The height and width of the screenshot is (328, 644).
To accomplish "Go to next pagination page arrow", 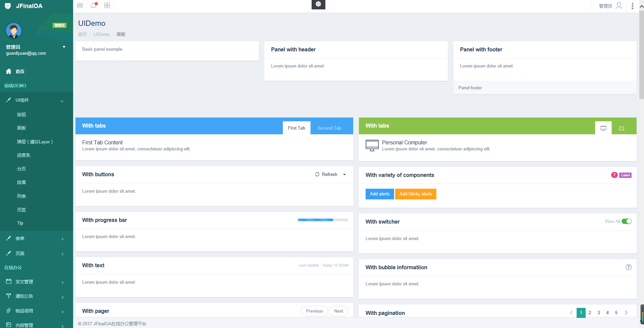I will (x=626, y=313).
